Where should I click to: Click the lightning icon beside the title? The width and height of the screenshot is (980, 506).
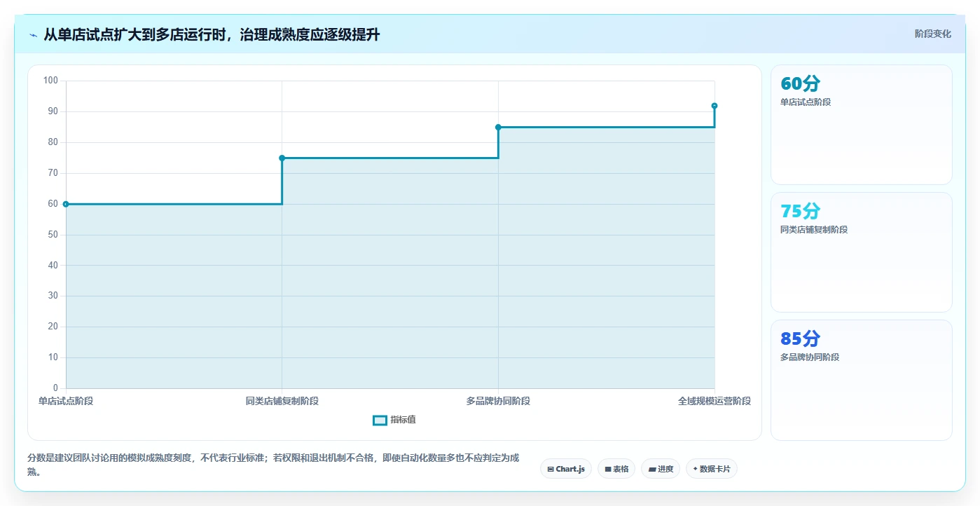click(33, 35)
